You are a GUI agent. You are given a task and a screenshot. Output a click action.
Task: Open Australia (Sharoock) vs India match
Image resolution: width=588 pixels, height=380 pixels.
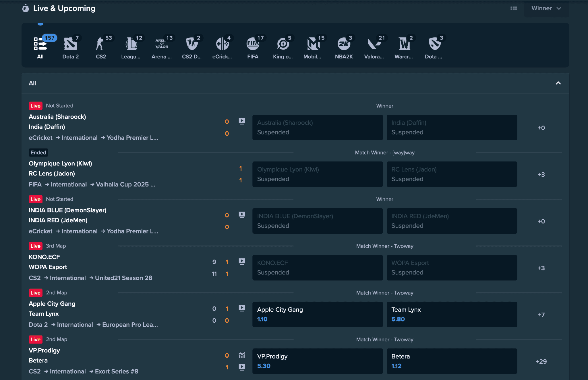[57, 122]
